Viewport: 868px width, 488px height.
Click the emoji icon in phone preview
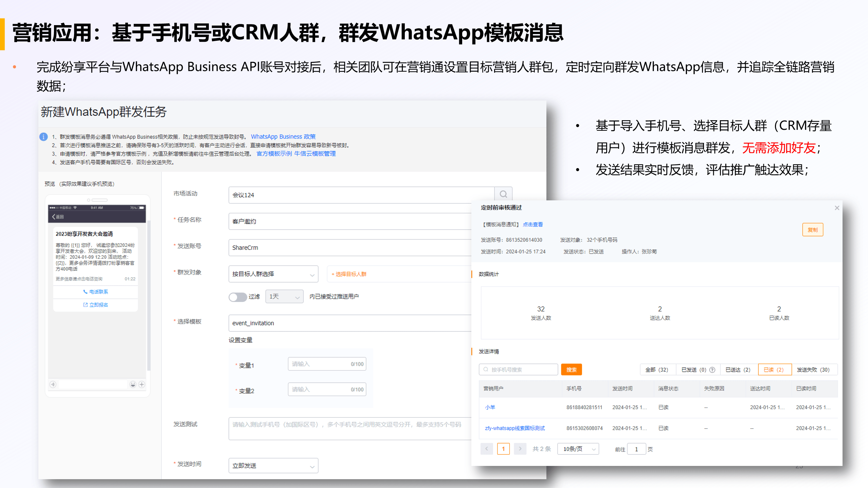(133, 384)
